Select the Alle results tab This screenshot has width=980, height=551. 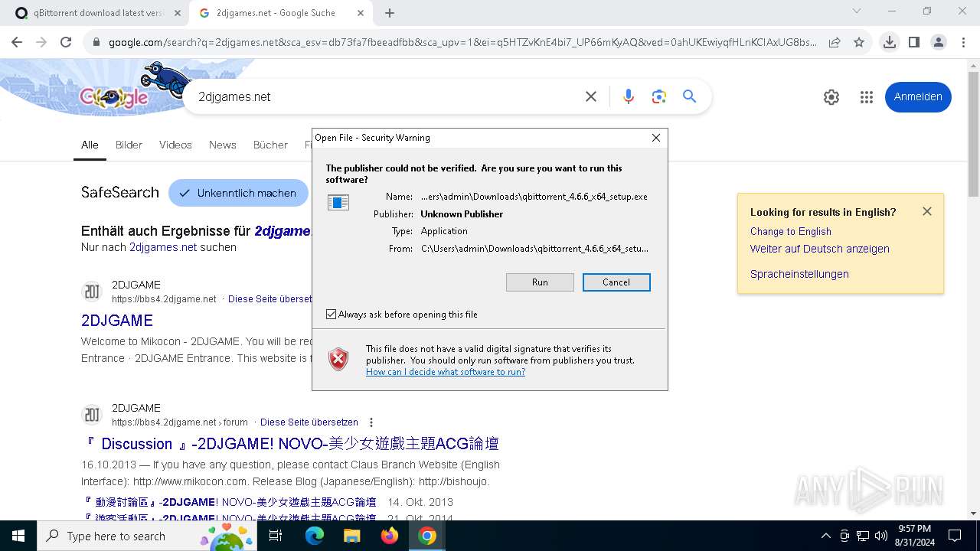(x=90, y=145)
